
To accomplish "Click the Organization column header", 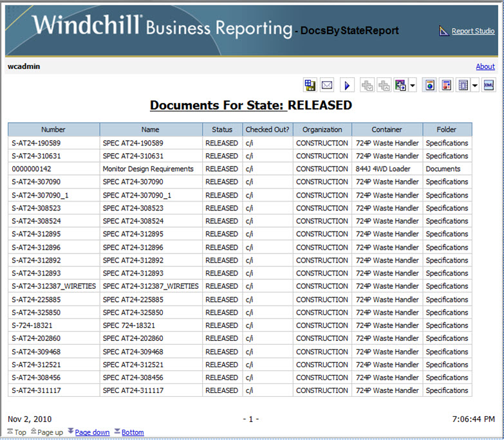I will point(322,129).
